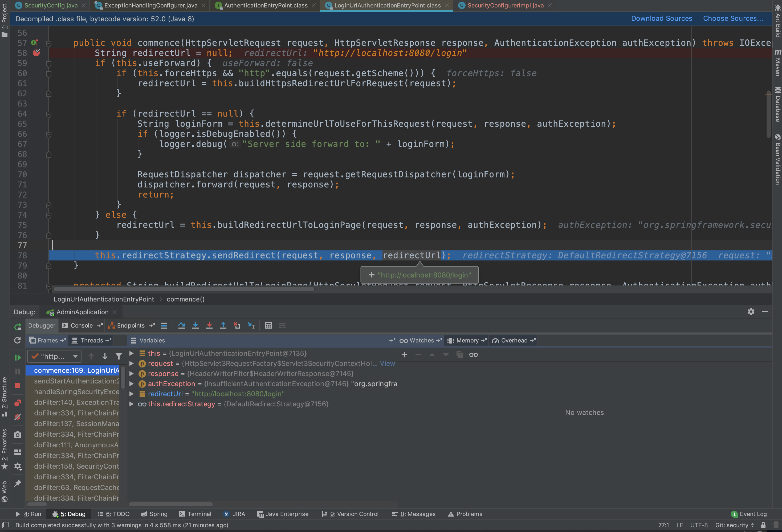Viewport: 782px width, 532px height.
Task: Click the Step Out icon
Action: 223,325
